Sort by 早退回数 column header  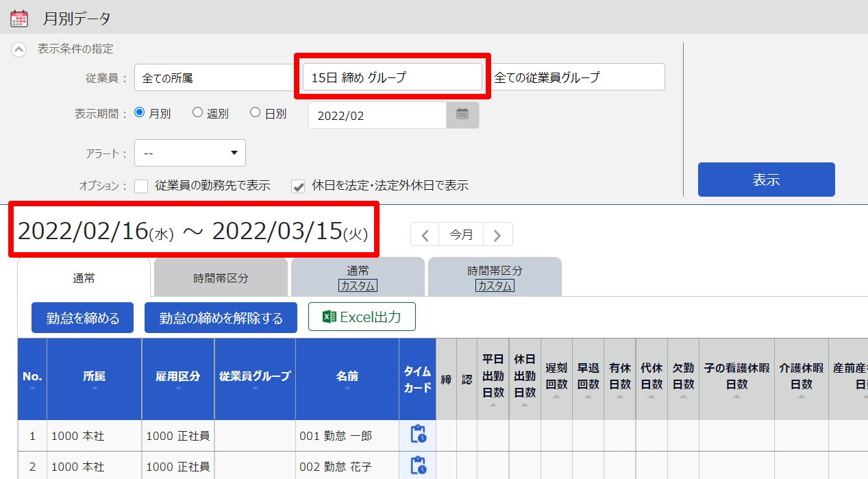tap(588, 379)
